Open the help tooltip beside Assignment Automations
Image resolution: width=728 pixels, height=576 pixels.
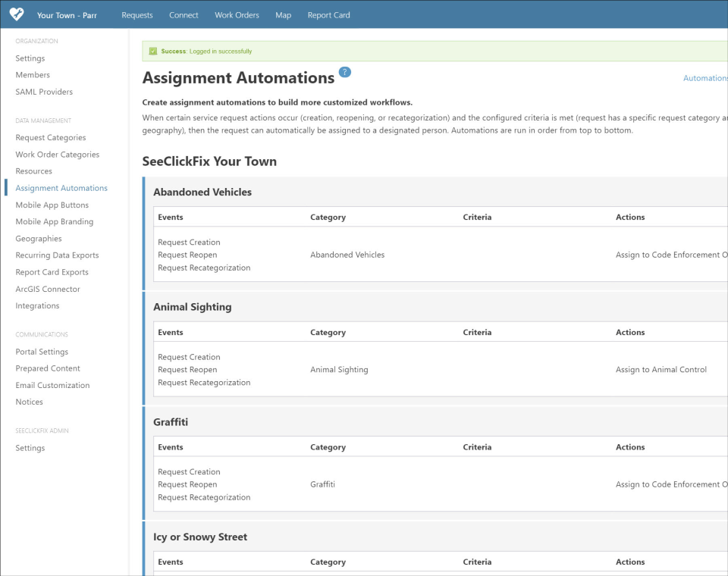click(345, 71)
